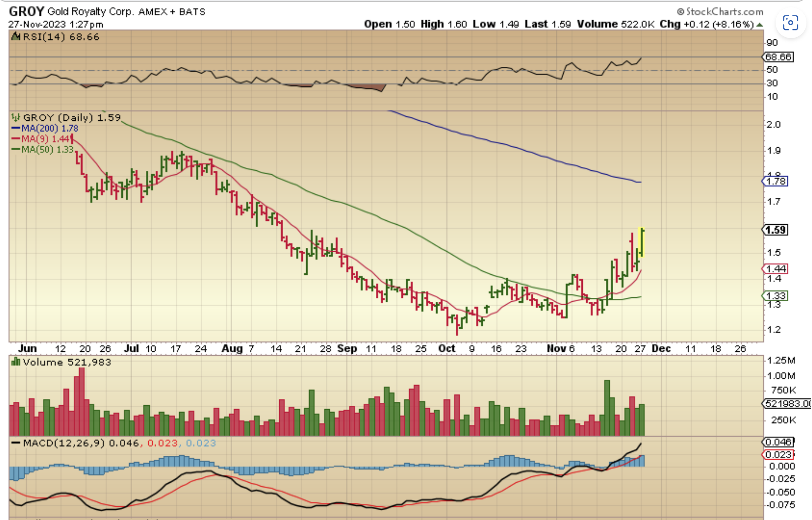Click the Dec label on the date axis
Screen dimensions: 812x520
(661, 348)
